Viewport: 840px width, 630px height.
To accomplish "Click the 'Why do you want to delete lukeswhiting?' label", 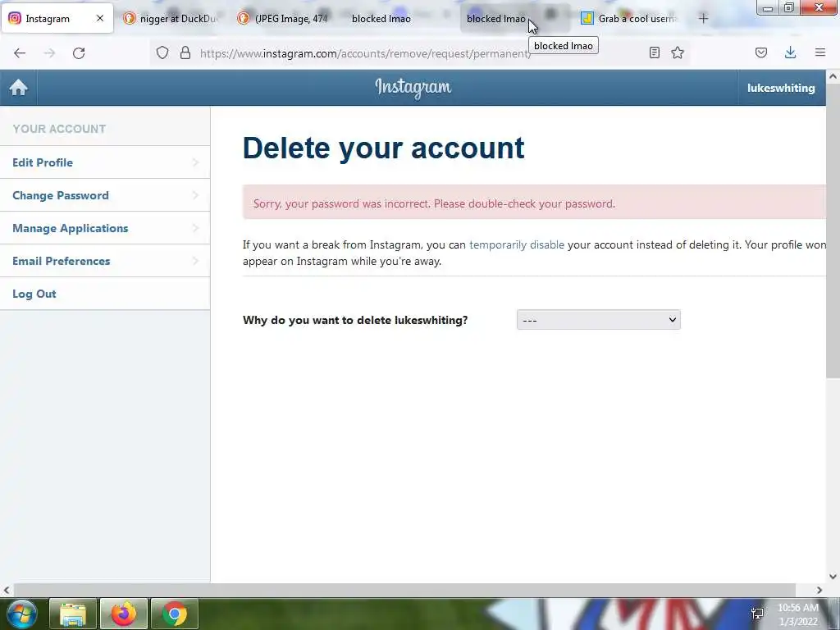I will click(x=355, y=320).
